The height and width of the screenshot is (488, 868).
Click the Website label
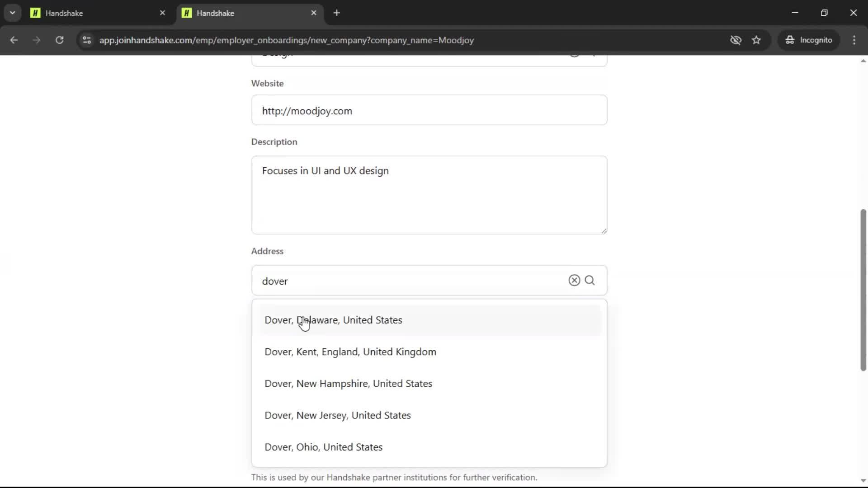click(267, 84)
